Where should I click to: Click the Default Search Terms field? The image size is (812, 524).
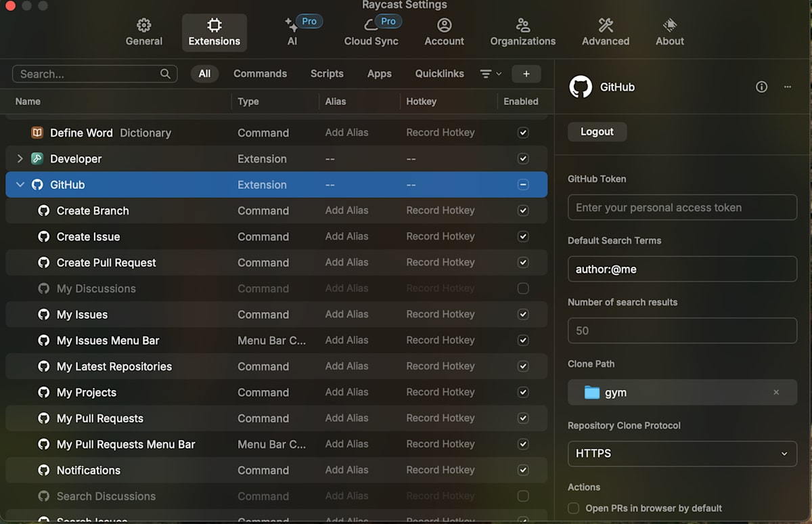(x=682, y=269)
